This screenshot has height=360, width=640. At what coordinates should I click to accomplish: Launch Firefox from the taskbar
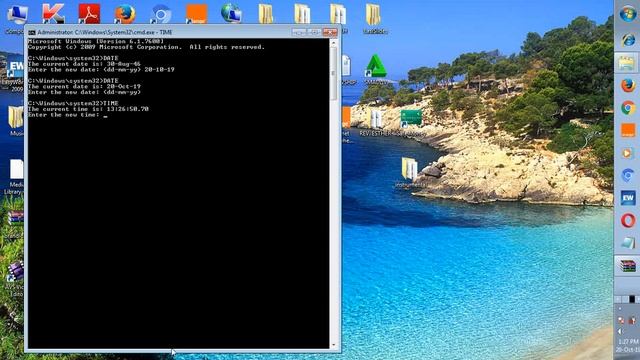628,86
